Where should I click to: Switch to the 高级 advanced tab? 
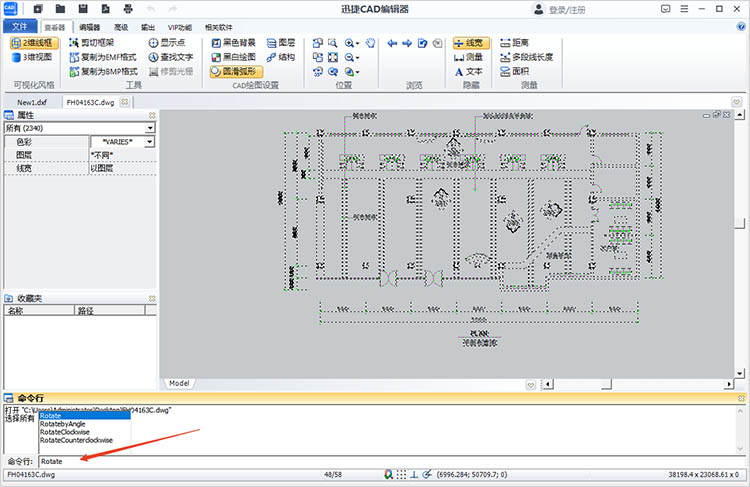[x=121, y=27]
